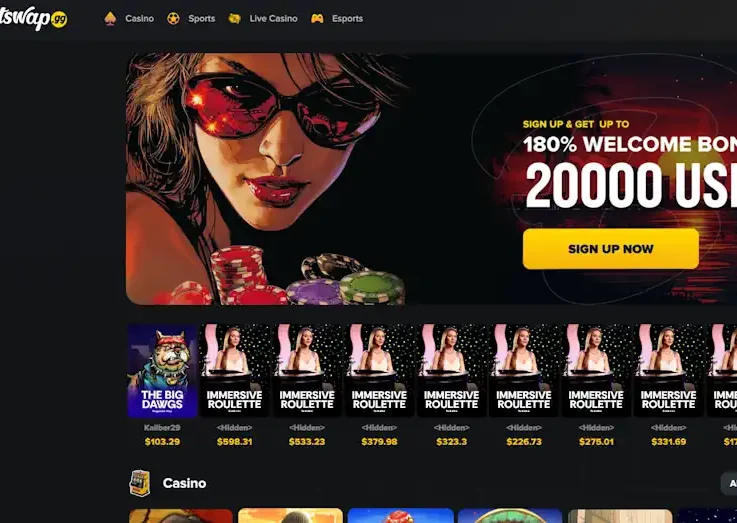This screenshot has height=523, width=737.
Task: Click the slot machine icon by Casino heading
Action: point(140,483)
